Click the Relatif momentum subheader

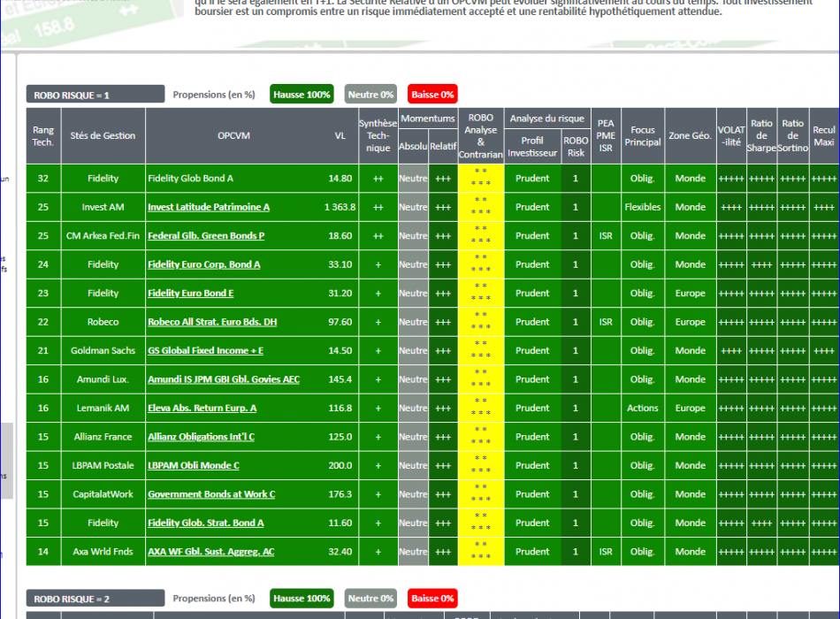click(443, 146)
